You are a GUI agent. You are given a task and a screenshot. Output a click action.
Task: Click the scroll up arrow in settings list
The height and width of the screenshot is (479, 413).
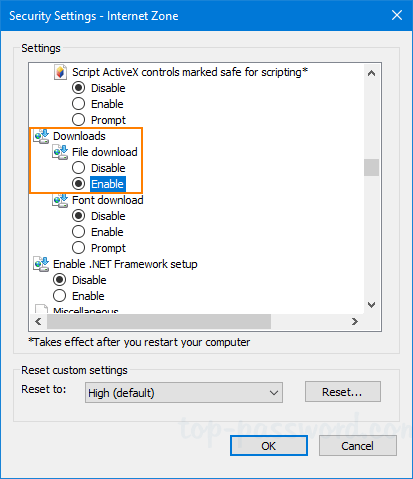click(x=371, y=73)
